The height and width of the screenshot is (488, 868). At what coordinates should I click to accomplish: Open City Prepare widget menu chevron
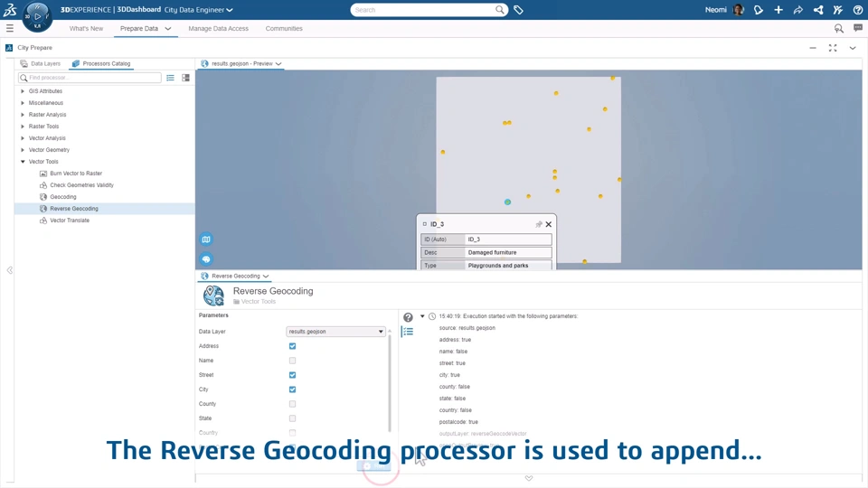point(853,48)
